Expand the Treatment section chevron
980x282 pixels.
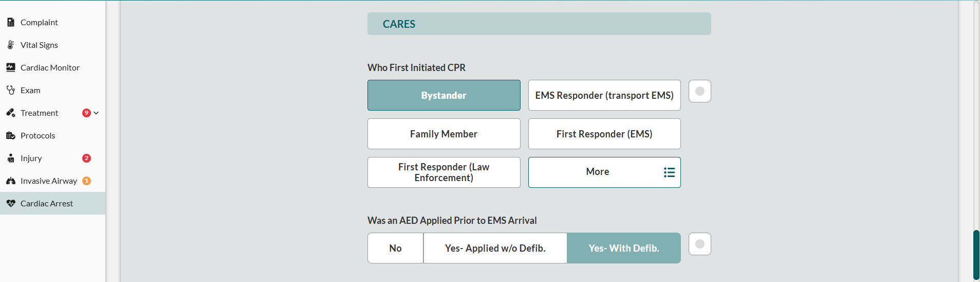tap(96, 113)
